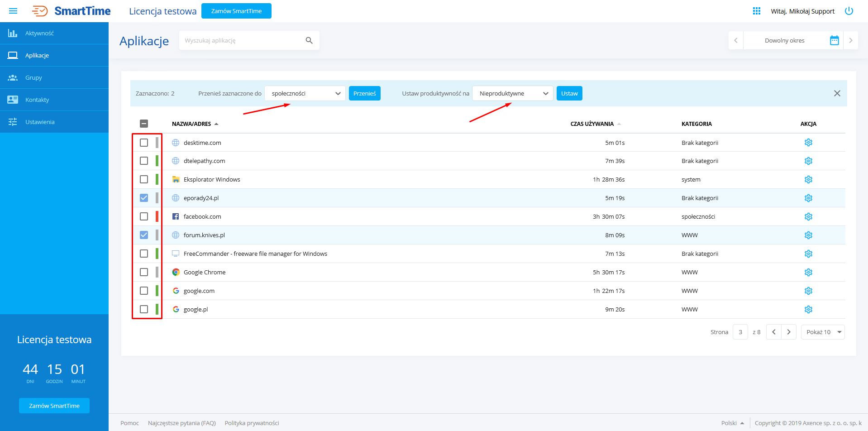Uncheck the eporady24.pl selection
The image size is (868, 431).
pyautogui.click(x=144, y=198)
